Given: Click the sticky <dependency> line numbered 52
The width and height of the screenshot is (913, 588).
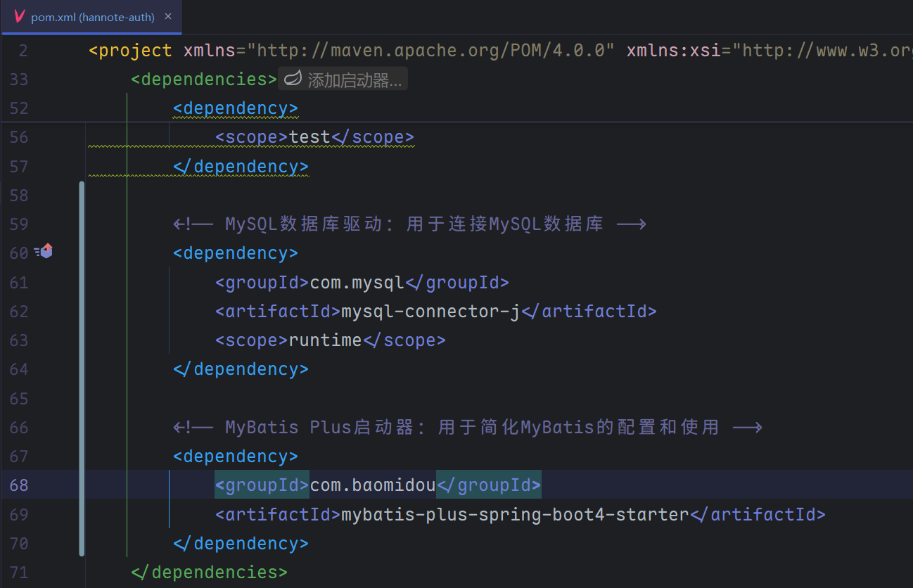Looking at the screenshot, I should [236, 108].
